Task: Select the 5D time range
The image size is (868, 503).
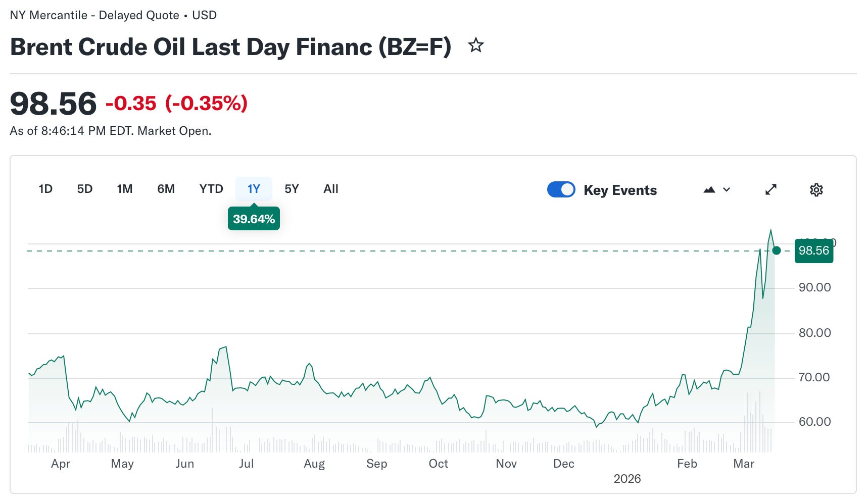Action: click(85, 189)
